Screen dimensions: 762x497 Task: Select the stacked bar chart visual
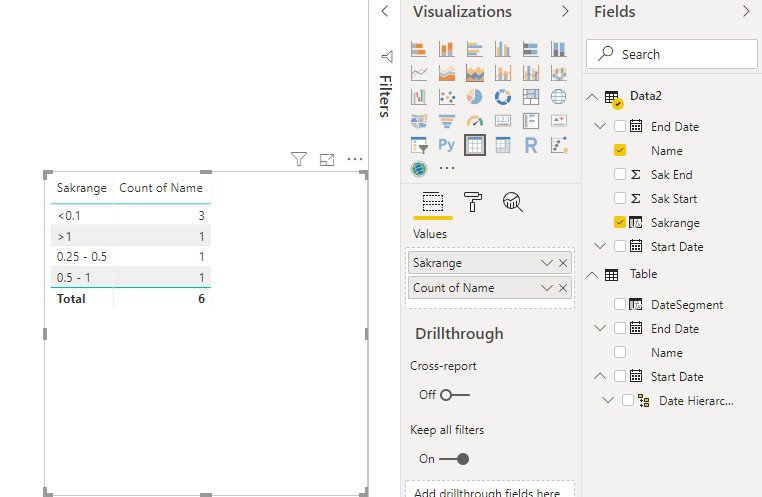[x=419, y=49]
